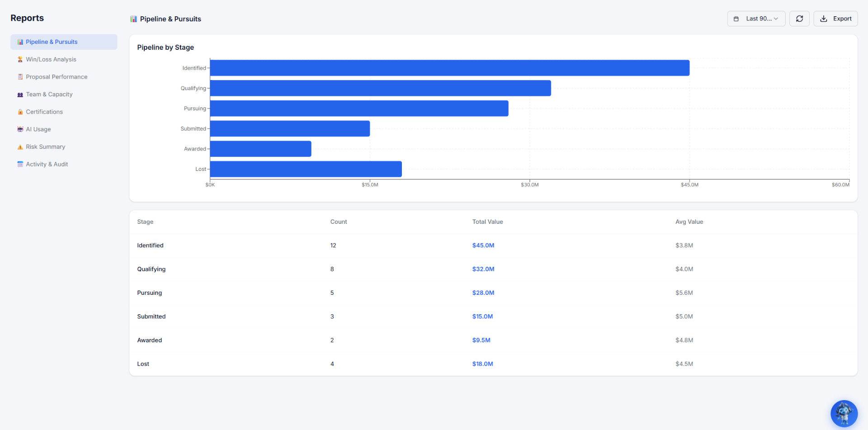Click the Total Value column header

coord(488,222)
